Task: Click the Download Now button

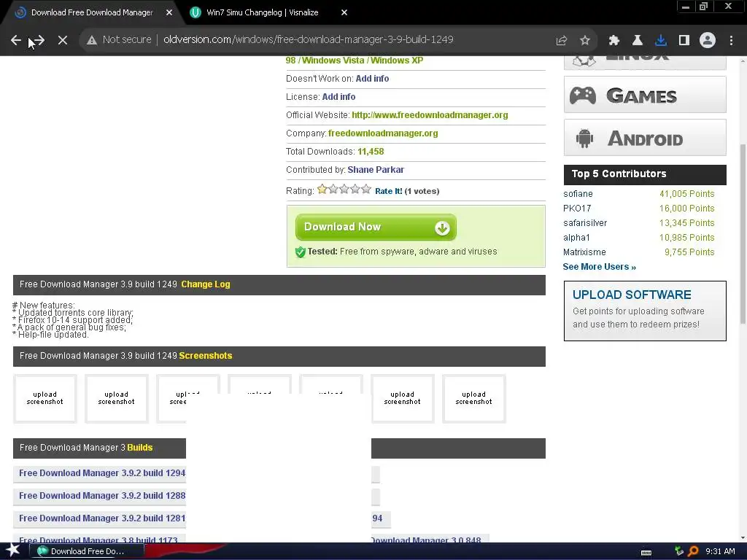Action: pos(376,227)
